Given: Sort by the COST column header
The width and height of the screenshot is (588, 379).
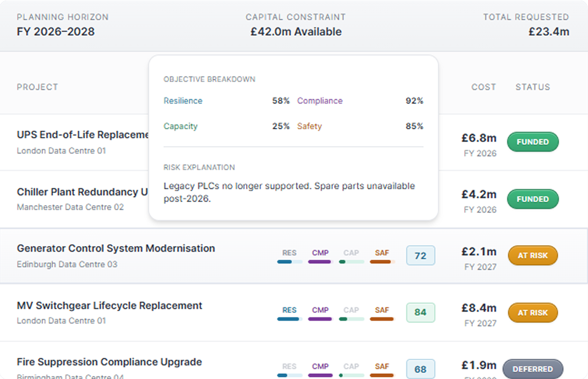Looking at the screenshot, I should 484,87.
